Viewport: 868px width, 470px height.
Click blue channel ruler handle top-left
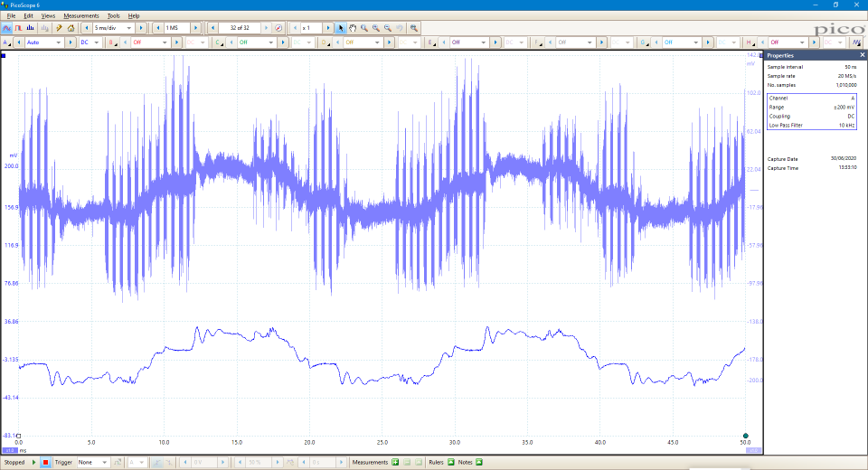click(4, 55)
